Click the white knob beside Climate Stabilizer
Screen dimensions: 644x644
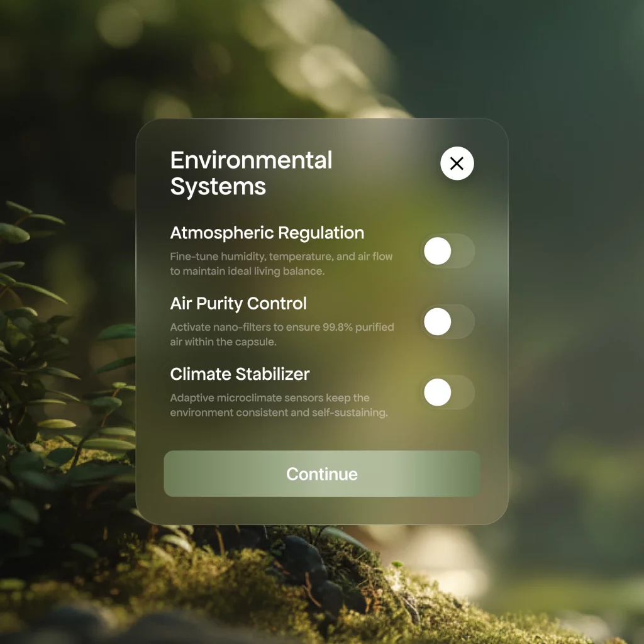coord(438,392)
